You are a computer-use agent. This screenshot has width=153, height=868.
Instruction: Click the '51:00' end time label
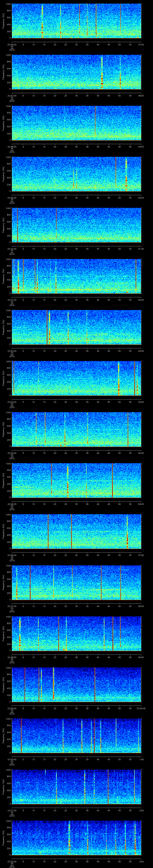[141, 249]
